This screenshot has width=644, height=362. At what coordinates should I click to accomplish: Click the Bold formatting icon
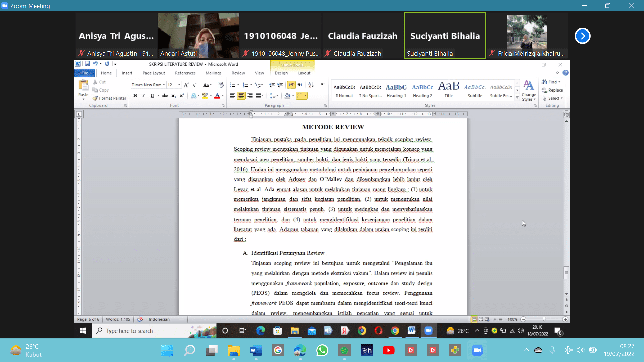[x=135, y=96]
